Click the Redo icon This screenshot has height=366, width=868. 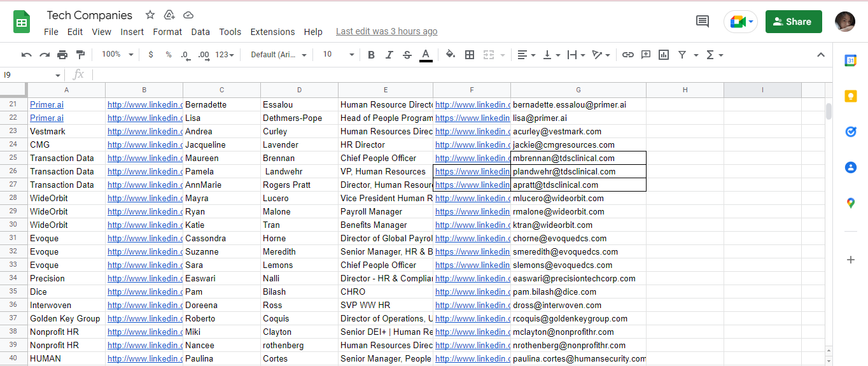(45, 55)
